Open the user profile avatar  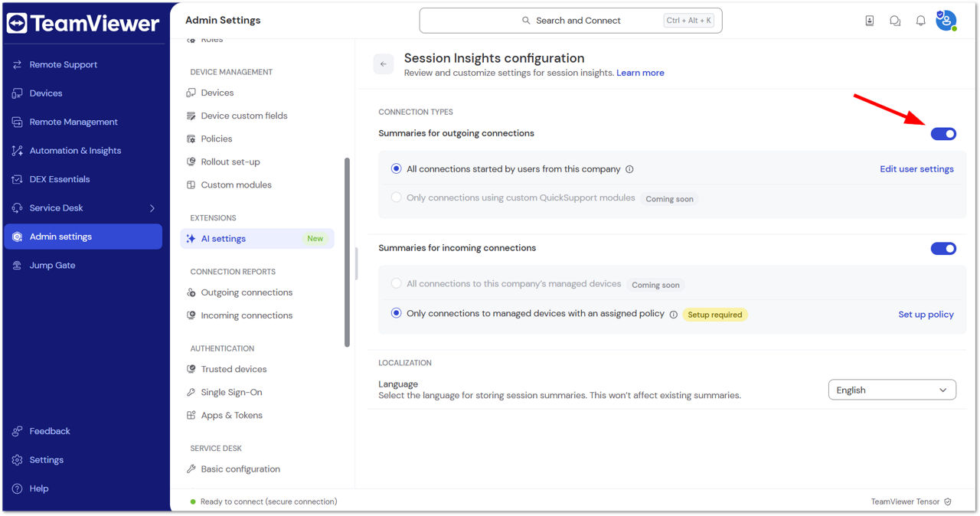pyautogui.click(x=946, y=21)
